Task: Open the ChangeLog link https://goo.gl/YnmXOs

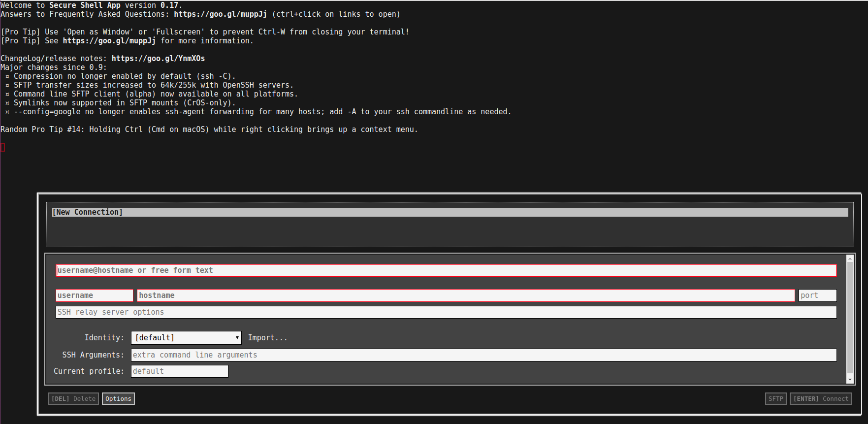Action: coord(158,59)
